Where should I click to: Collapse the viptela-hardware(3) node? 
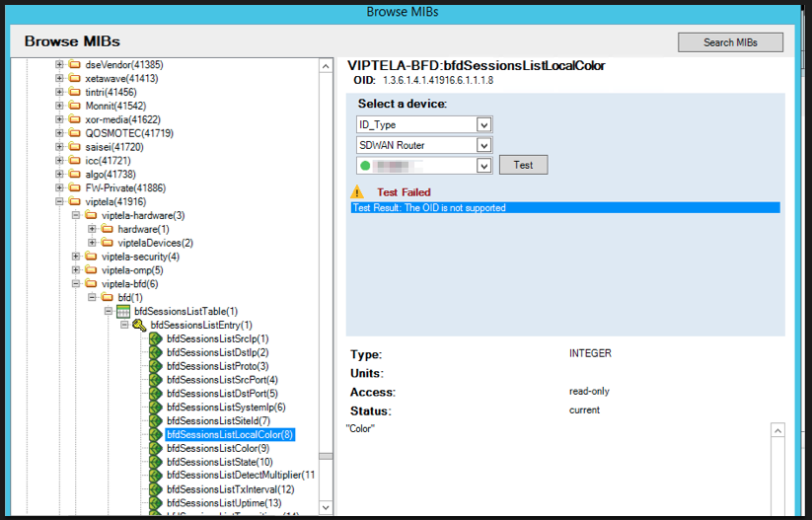coord(76,215)
